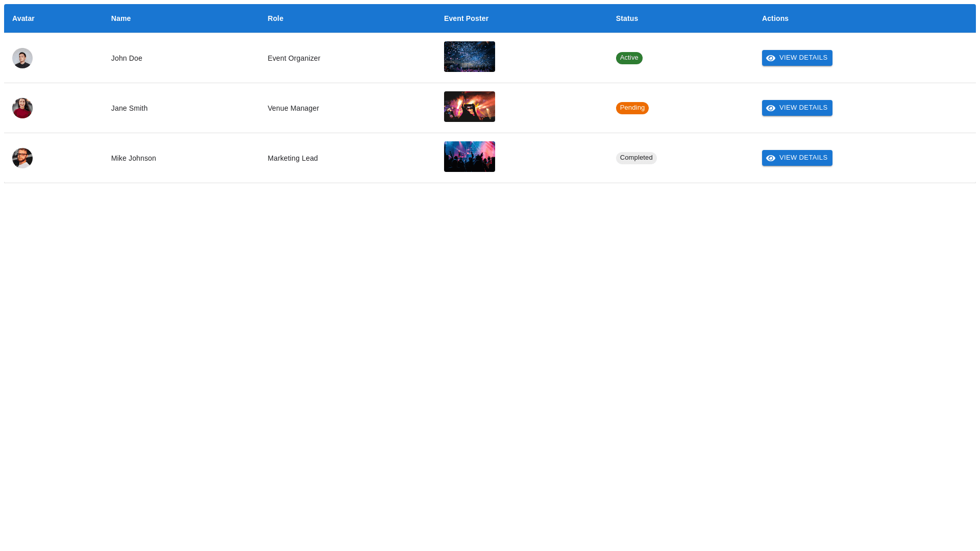This screenshot has width=980, height=551.
Task: Open John Doe's event poster thumbnail
Action: click(469, 57)
